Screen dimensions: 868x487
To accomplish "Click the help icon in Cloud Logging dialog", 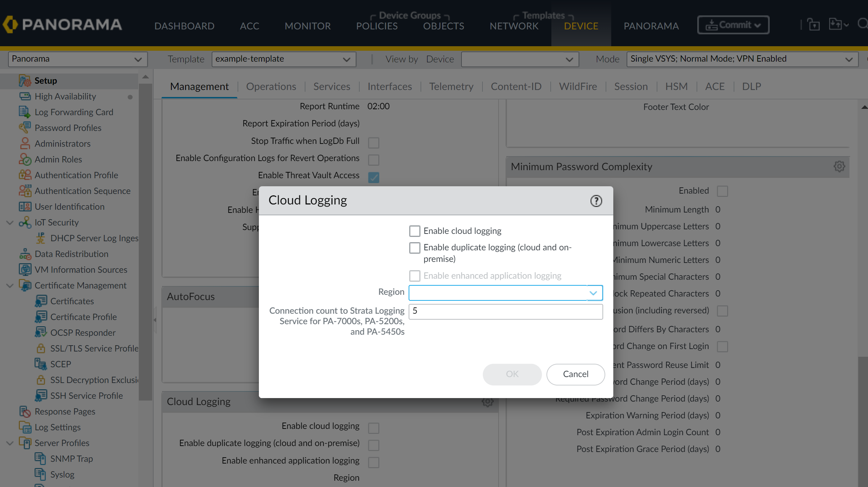I will click(596, 201).
